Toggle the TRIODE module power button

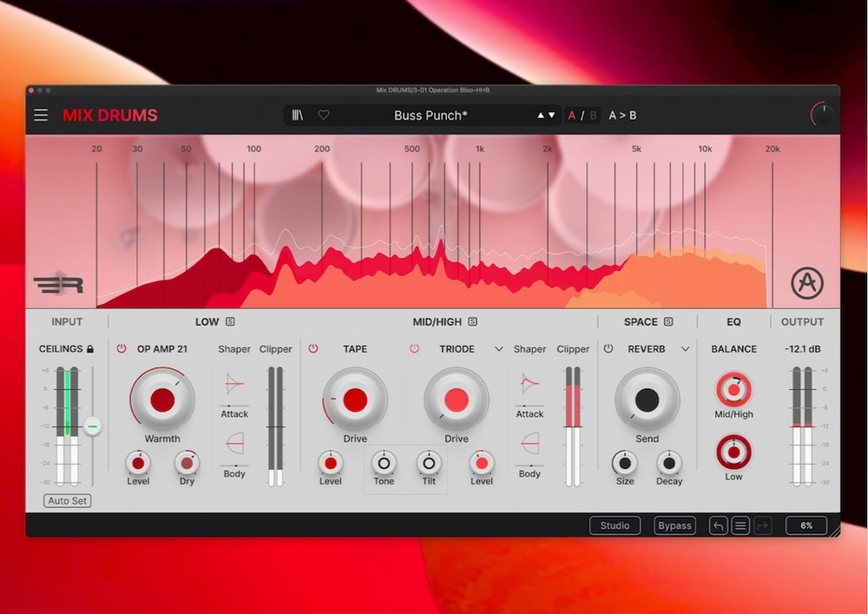click(x=414, y=349)
